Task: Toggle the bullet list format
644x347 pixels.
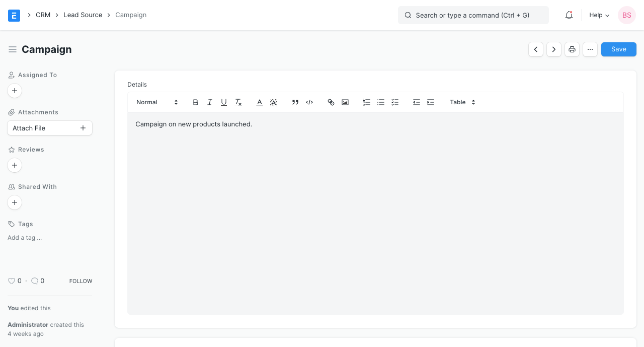Action: click(x=381, y=102)
